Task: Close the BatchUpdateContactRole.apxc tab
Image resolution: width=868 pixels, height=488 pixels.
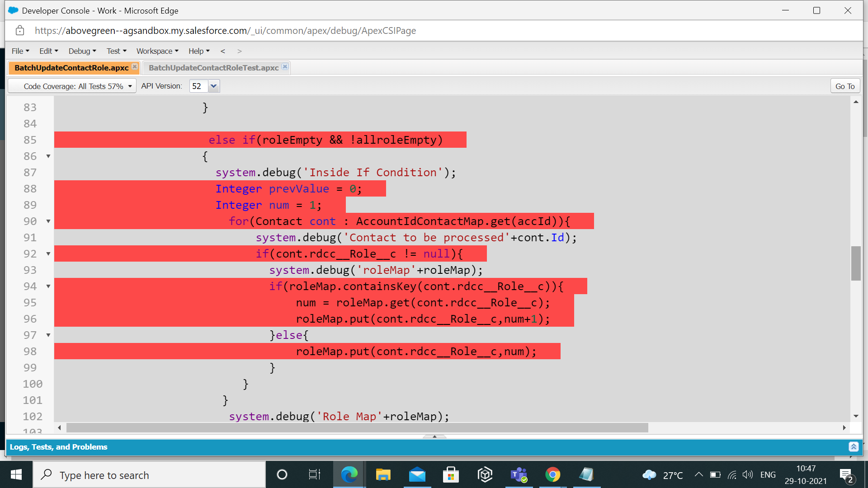Action: coord(135,67)
